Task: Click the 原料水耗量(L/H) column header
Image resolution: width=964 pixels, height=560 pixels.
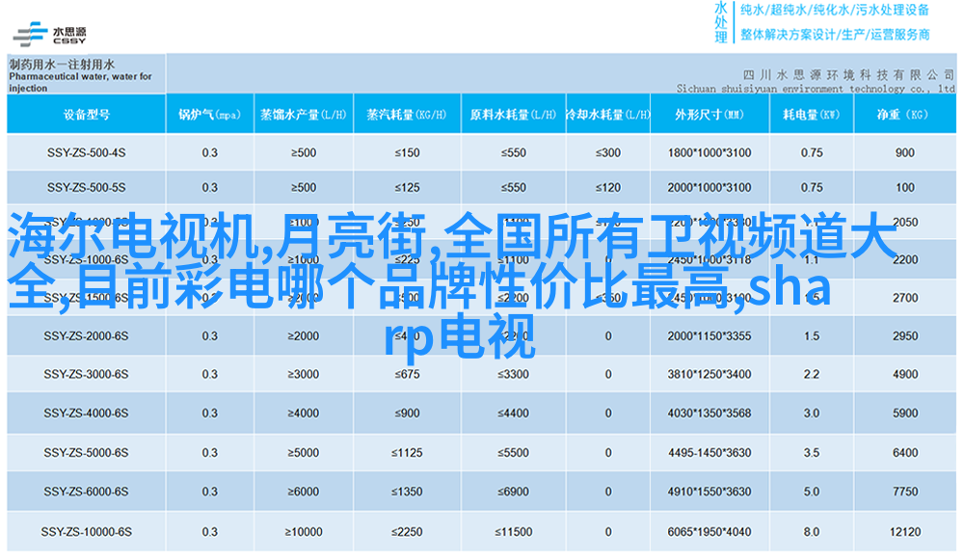Action: coord(513,115)
